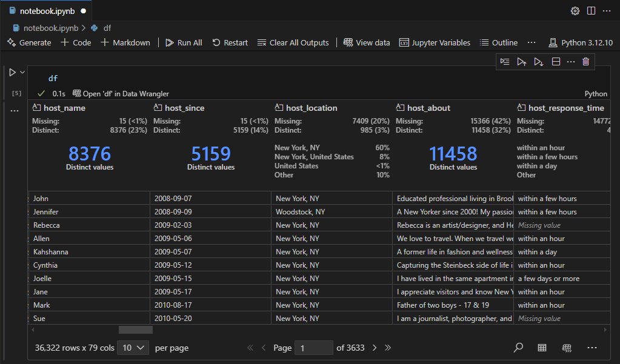Open the cell toolbar more actions ellipsis
This screenshot has height=364, width=620.
click(x=571, y=62)
